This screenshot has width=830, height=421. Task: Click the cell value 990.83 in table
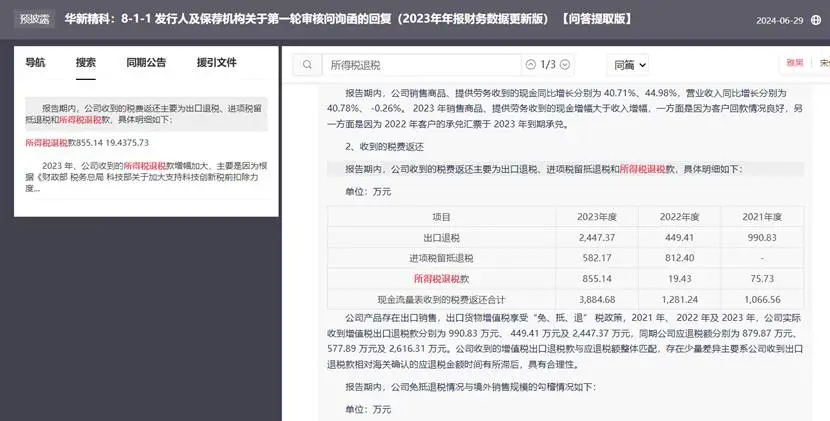(x=762, y=238)
